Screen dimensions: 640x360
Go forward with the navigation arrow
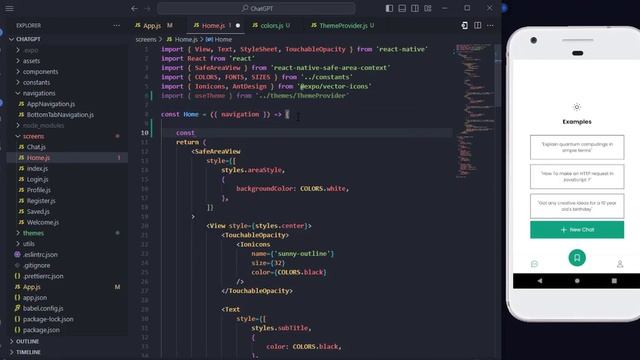click(147, 8)
